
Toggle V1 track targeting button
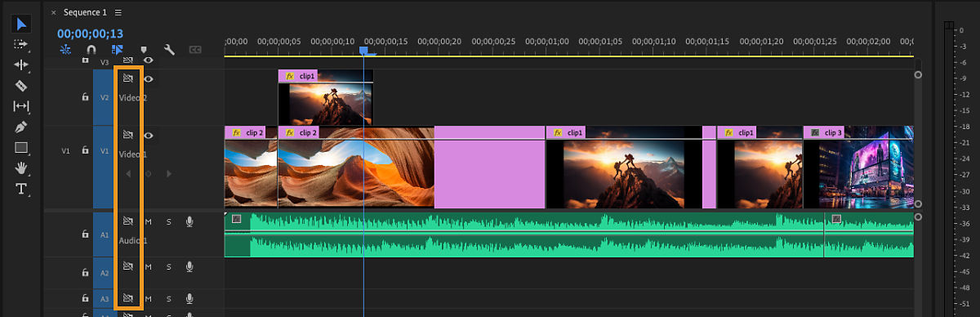104,151
